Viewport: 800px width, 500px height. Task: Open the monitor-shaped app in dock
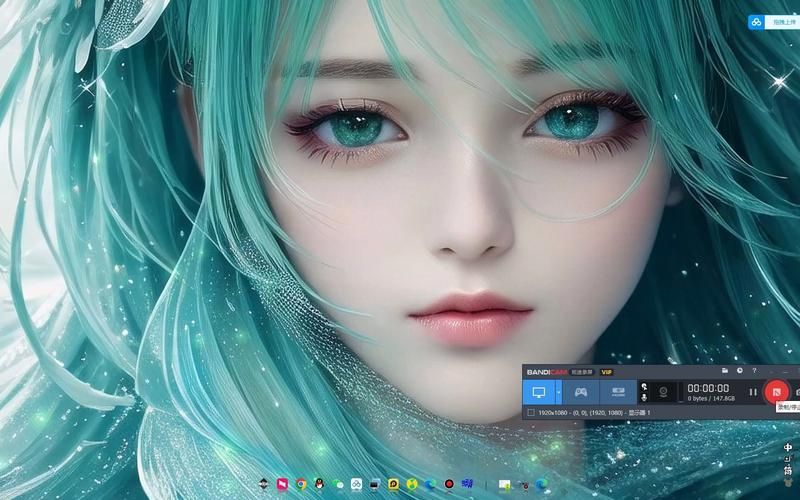click(375, 484)
